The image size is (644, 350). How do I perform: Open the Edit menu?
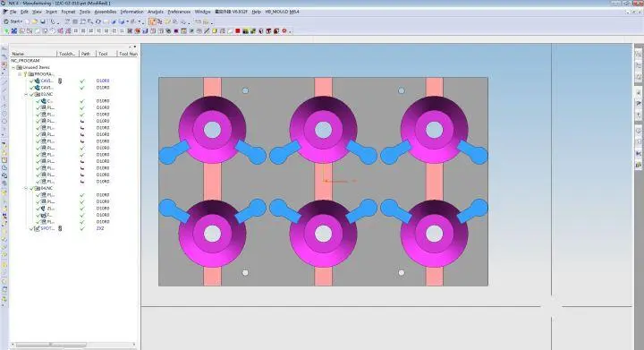25,12
